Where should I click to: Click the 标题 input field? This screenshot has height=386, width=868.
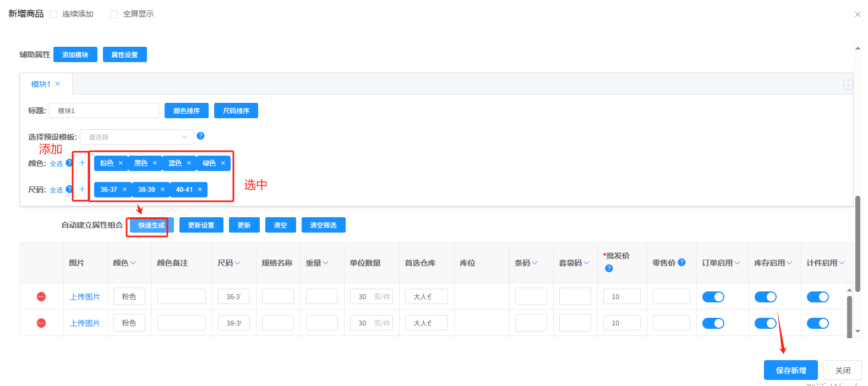click(x=104, y=111)
